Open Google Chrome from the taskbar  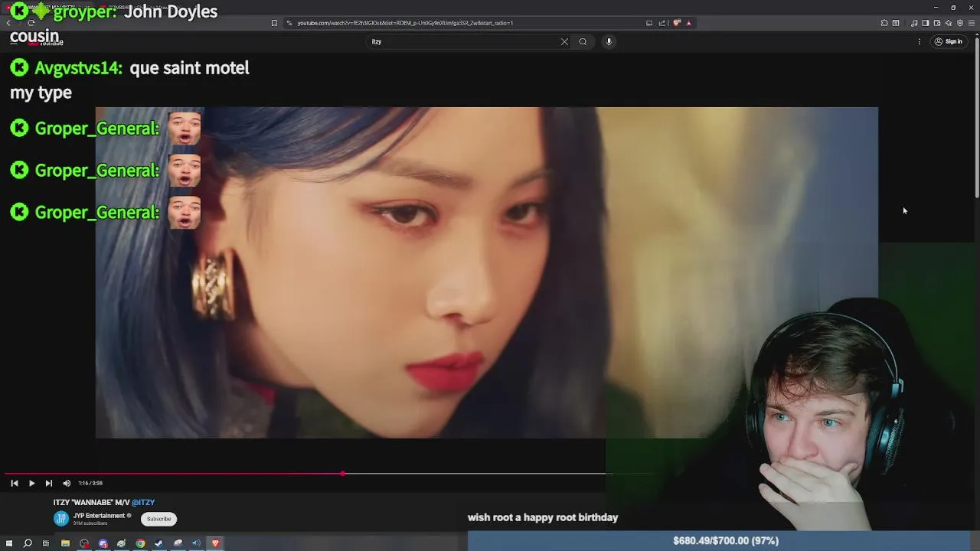pyautogui.click(x=140, y=543)
